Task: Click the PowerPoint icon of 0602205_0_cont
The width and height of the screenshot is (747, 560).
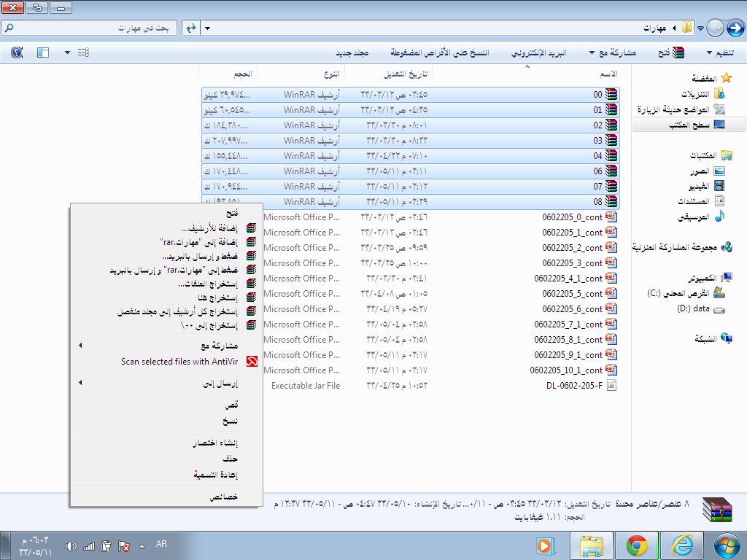Action: point(611,217)
